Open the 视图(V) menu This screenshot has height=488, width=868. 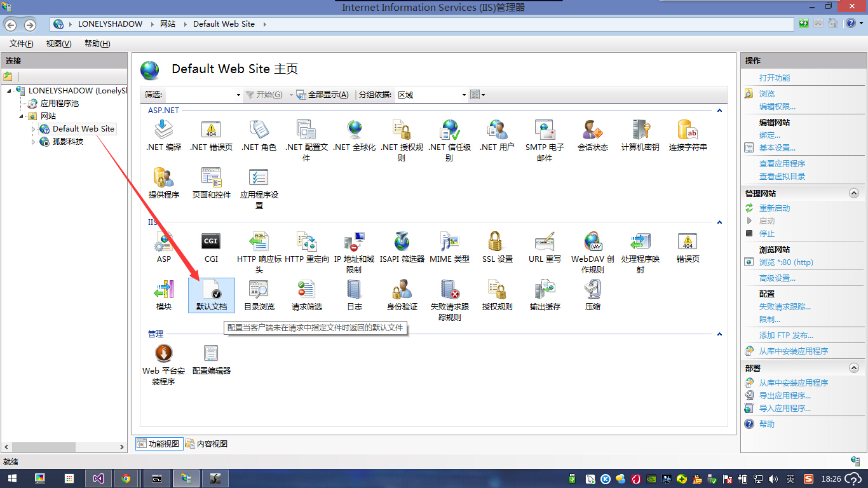tap(58, 44)
